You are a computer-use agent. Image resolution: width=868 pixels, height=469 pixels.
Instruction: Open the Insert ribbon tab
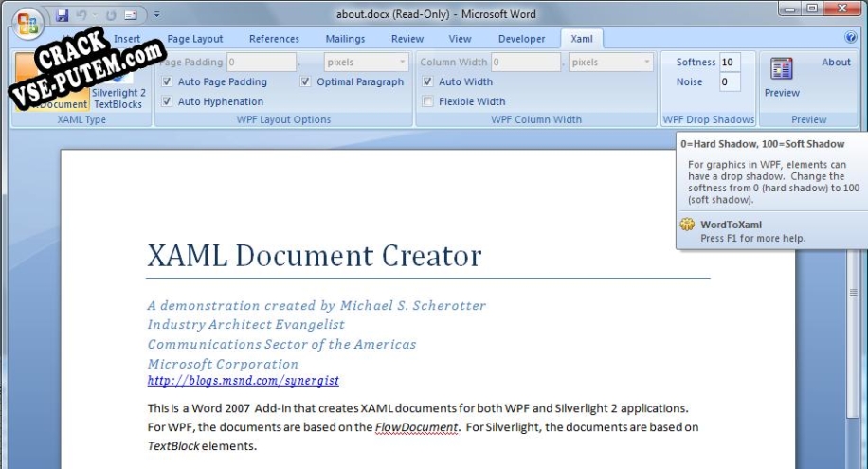[x=127, y=39]
